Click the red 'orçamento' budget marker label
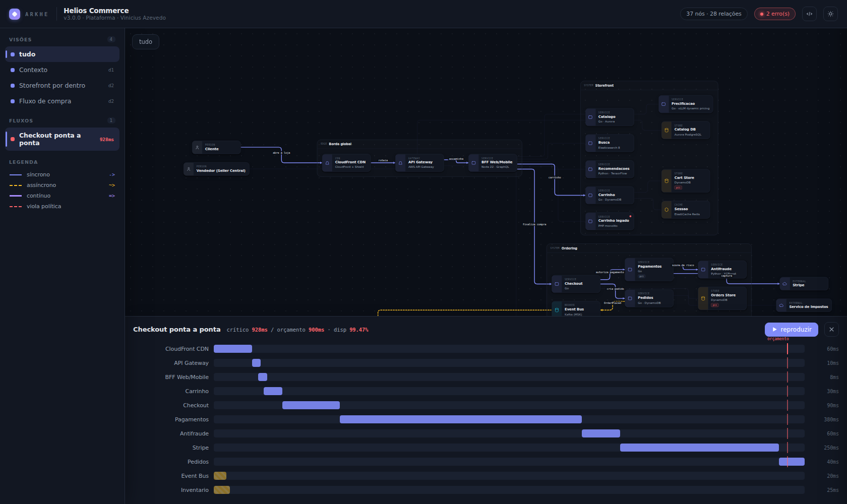 [778, 339]
